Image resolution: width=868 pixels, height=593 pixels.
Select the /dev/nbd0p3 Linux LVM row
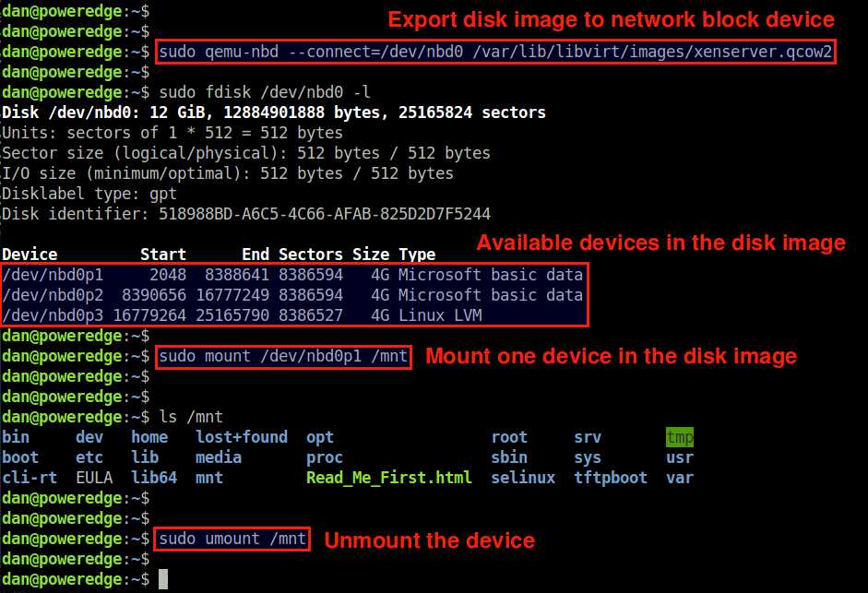pyautogui.click(x=242, y=315)
